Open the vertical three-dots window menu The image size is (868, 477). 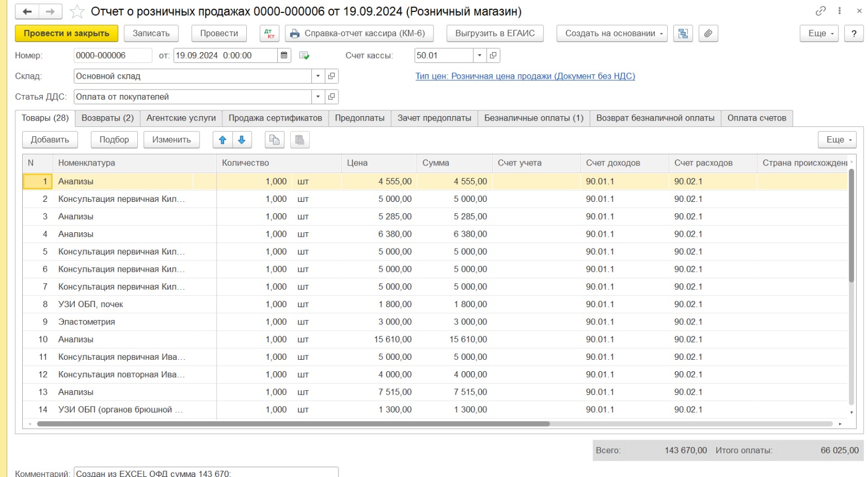click(840, 11)
